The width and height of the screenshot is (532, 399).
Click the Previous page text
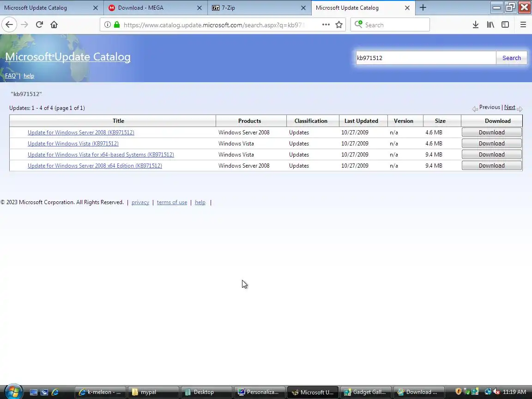point(490,107)
